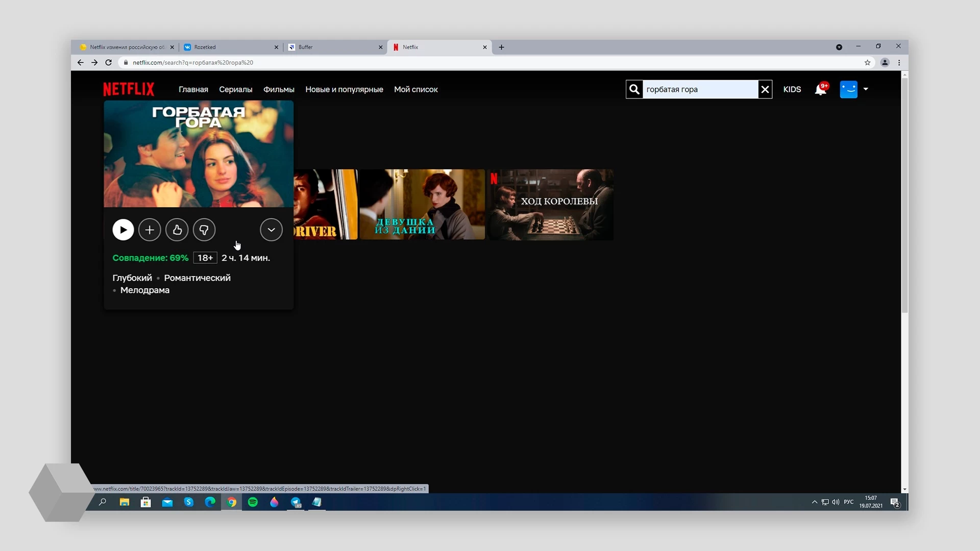
Task: Click the РУС language indicator
Action: (x=849, y=502)
